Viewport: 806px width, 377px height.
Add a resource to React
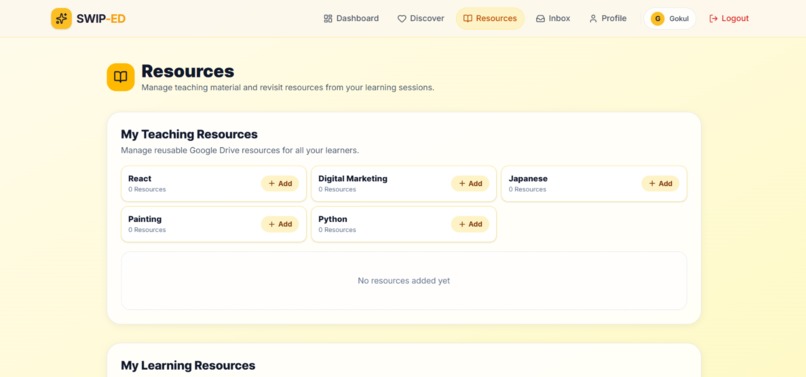click(280, 184)
